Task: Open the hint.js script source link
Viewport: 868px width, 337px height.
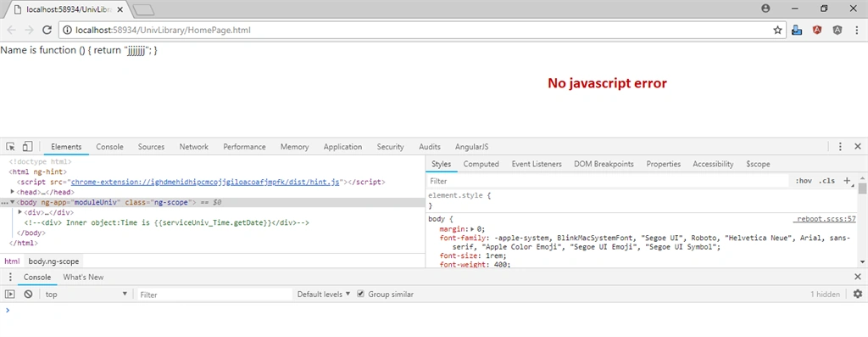Action: 205,182
